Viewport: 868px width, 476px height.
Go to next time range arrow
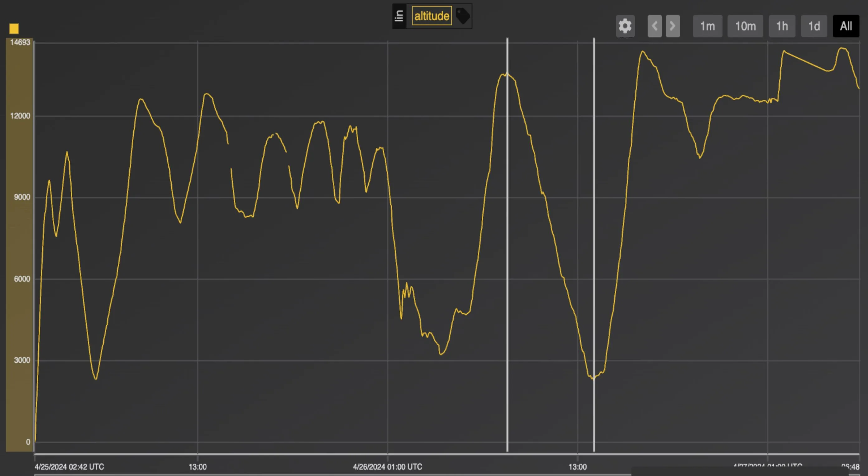tap(673, 26)
